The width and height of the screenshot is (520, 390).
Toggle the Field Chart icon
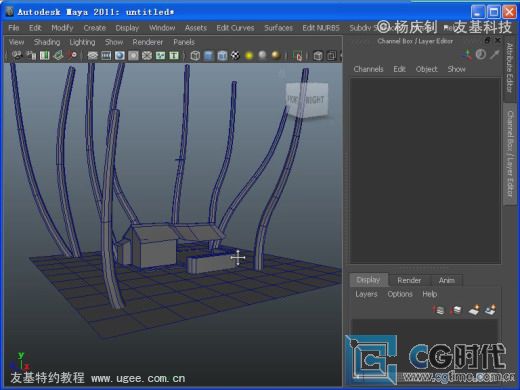[147, 55]
